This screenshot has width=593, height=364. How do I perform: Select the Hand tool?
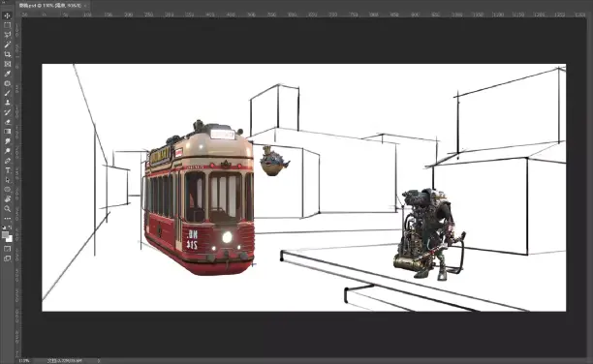pos(7,199)
